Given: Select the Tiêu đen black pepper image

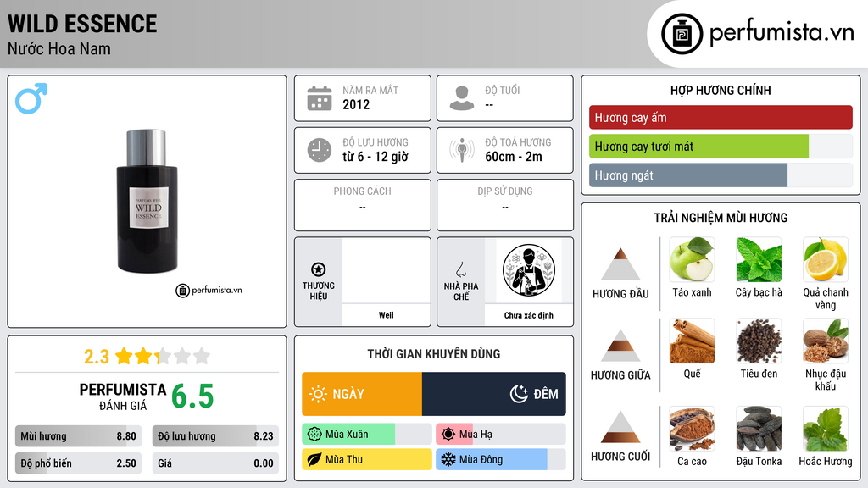Looking at the screenshot, I should [x=759, y=341].
